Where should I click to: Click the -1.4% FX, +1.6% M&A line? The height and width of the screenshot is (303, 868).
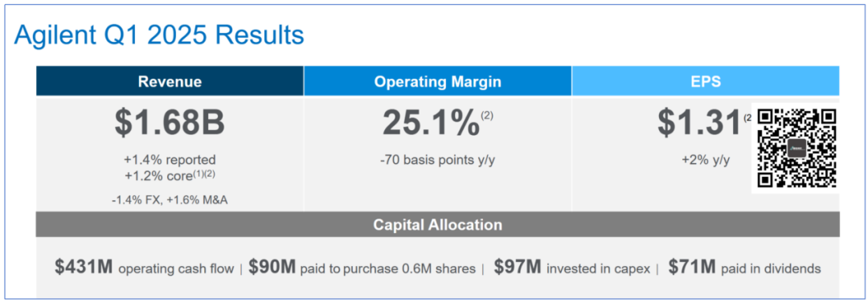170,200
